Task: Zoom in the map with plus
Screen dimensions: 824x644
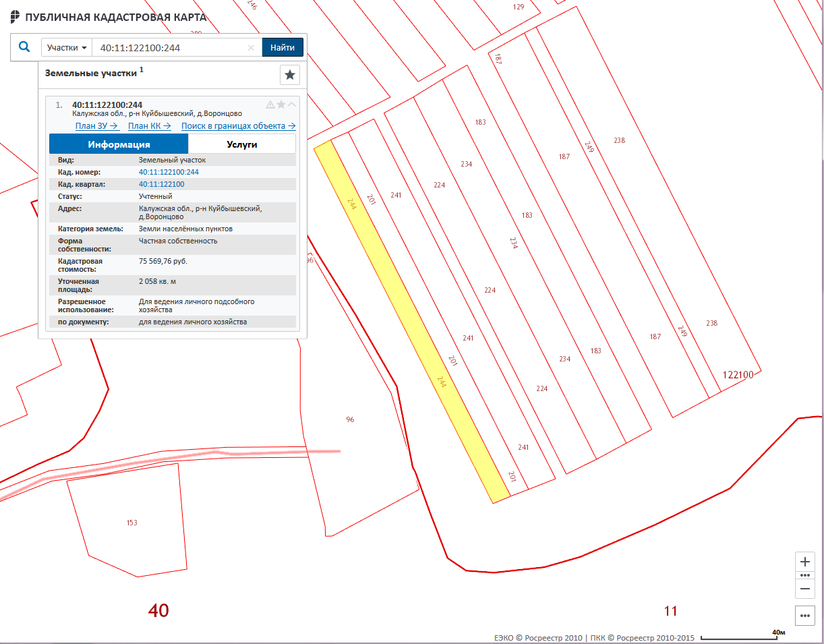Action: tap(804, 562)
